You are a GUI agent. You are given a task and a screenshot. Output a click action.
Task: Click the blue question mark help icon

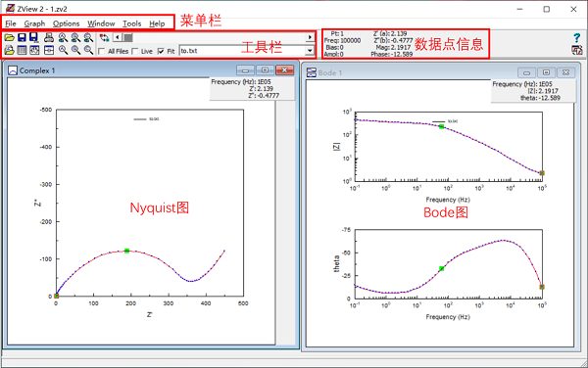point(577,37)
